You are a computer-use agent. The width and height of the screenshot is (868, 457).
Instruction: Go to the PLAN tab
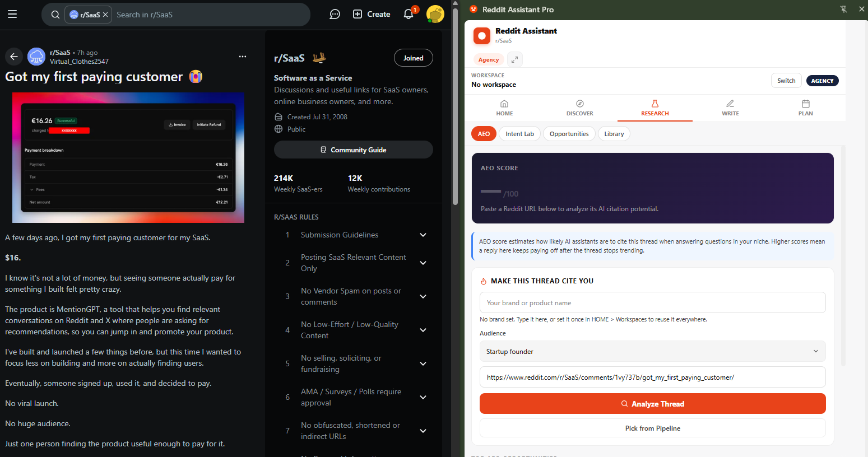pos(806,108)
